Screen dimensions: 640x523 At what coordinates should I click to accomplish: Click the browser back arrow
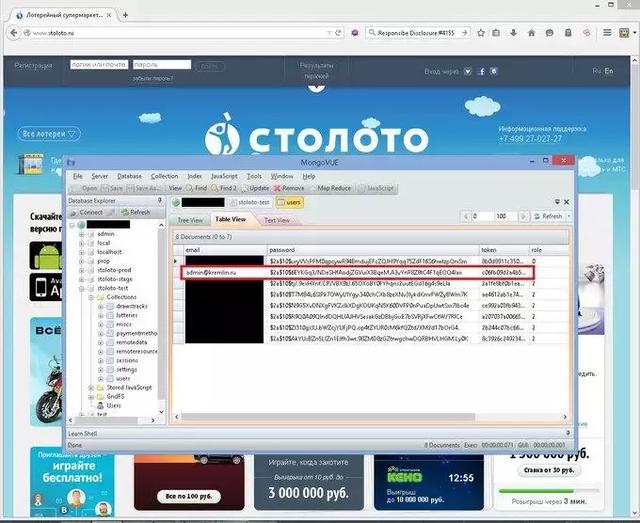[13, 33]
